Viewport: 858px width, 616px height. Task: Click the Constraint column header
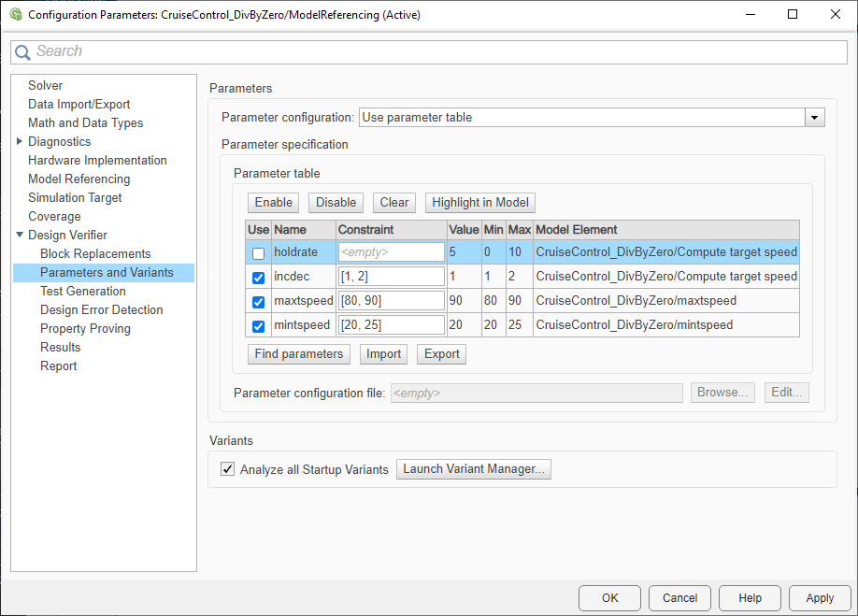pyautogui.click(x=392, y=230)
